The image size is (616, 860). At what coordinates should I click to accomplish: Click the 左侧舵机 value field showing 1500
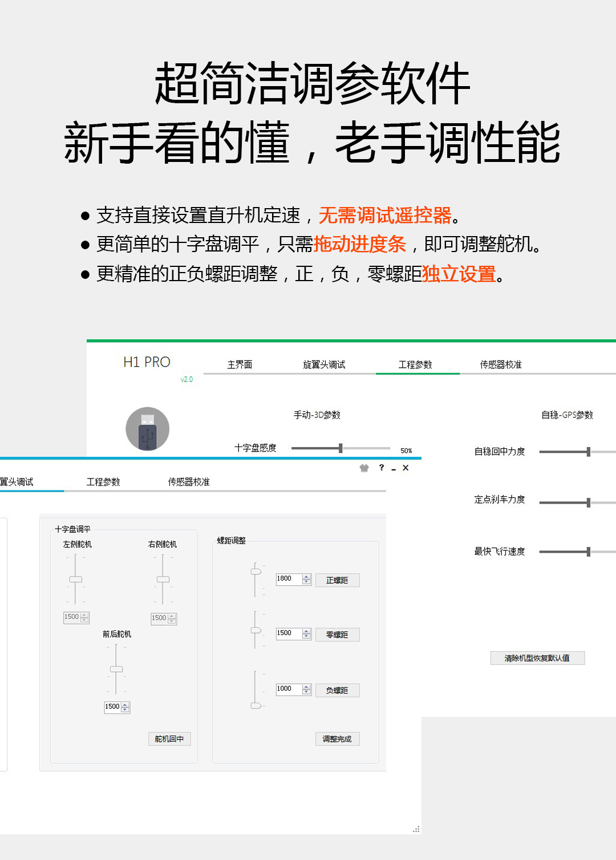pos(76,618)
